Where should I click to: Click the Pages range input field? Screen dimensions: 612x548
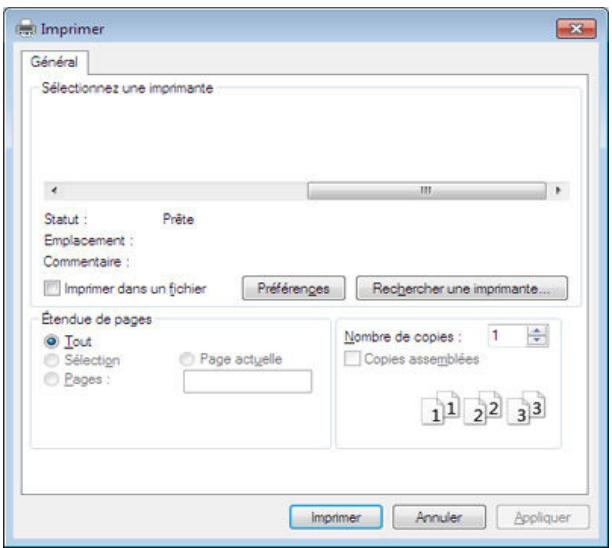[247, 381]
